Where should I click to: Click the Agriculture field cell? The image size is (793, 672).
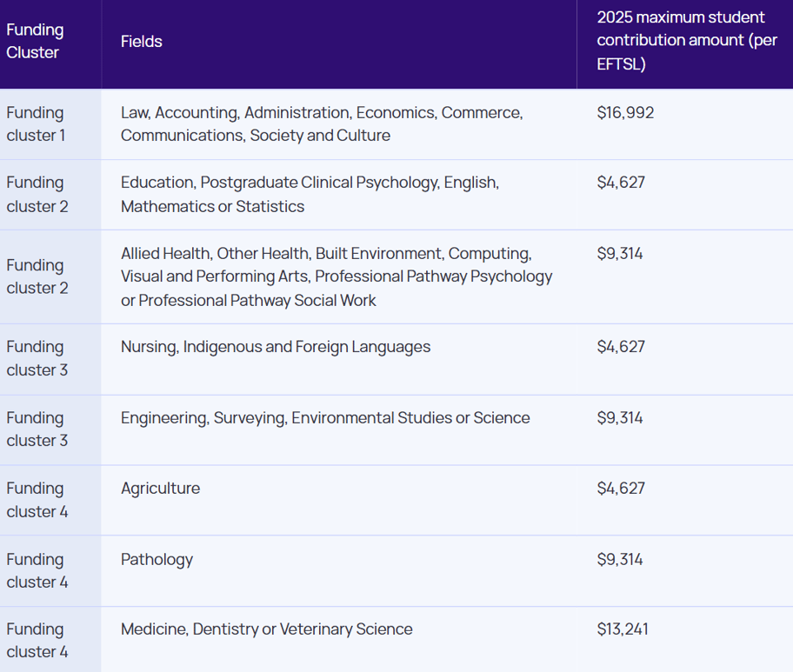(x=160, y=489)
